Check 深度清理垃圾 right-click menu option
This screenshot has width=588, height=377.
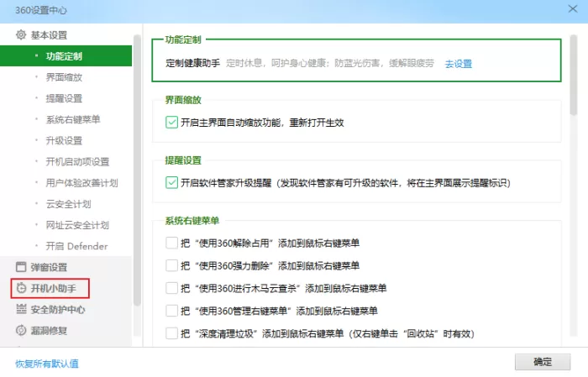[171, 333]
